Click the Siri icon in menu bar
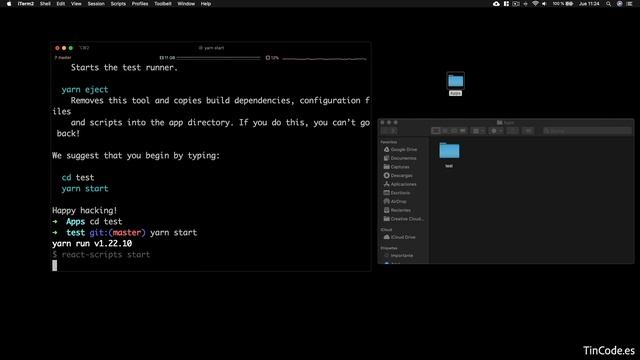This screenshot has height=360, width=640. [620, 4]
